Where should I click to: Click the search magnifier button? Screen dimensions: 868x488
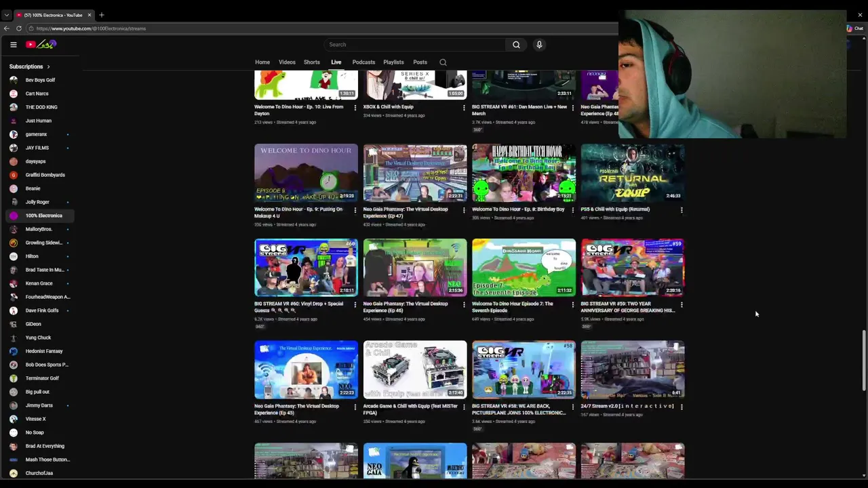coord(516,45)
